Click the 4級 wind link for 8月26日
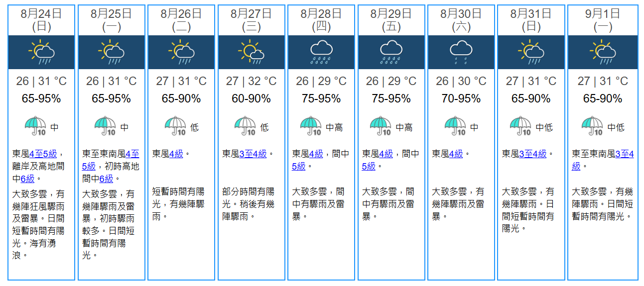Image resolution: width=644 pixels, height=286 pixels. click(x=176, y=154)
